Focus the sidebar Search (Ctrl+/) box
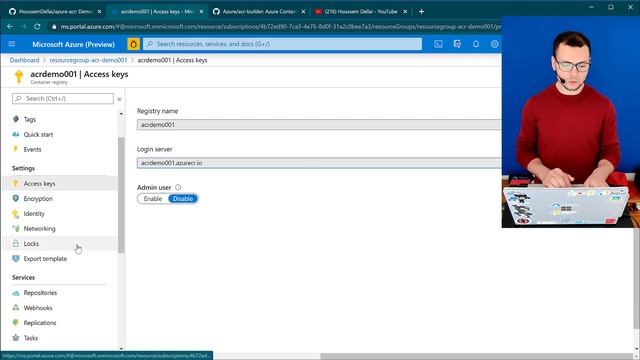 pos(63,98)
